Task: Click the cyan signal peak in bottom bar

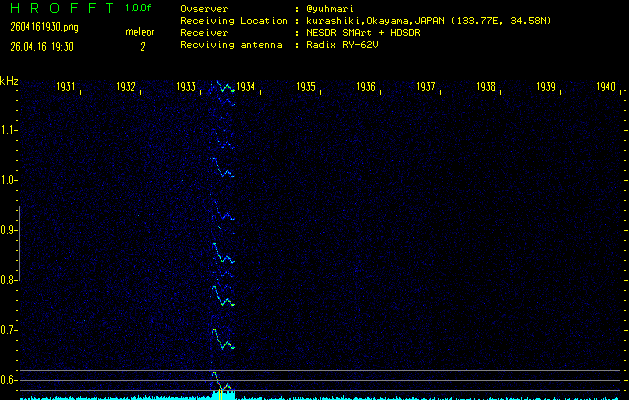Action: pyautogui.click(x=224, y=393)
